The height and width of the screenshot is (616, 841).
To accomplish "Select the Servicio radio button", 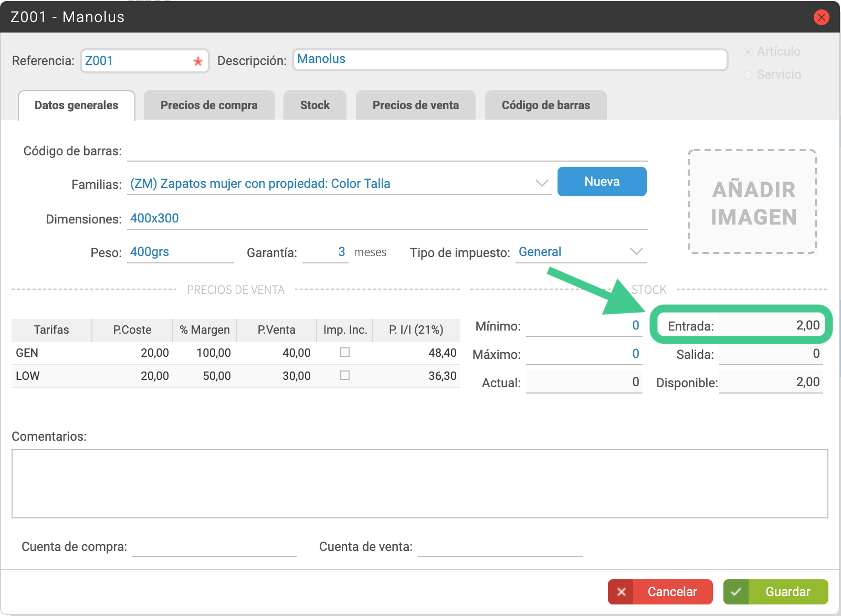I will [x=749, y=75].
